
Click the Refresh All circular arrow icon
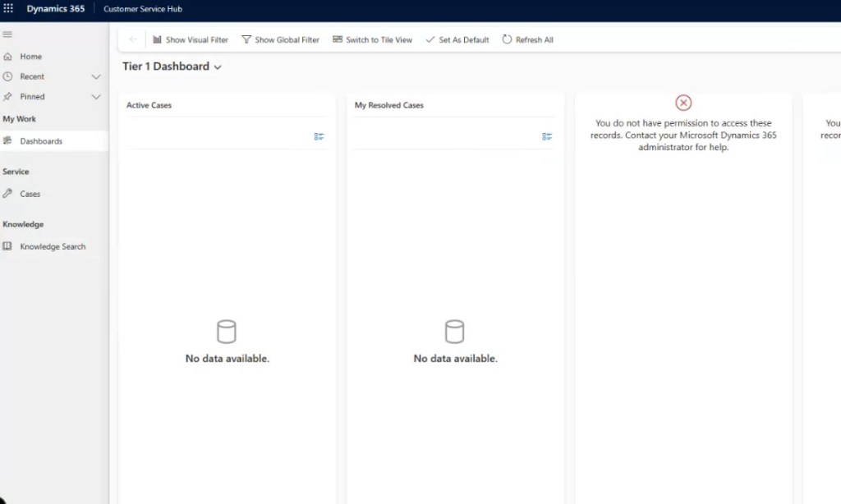507,39
